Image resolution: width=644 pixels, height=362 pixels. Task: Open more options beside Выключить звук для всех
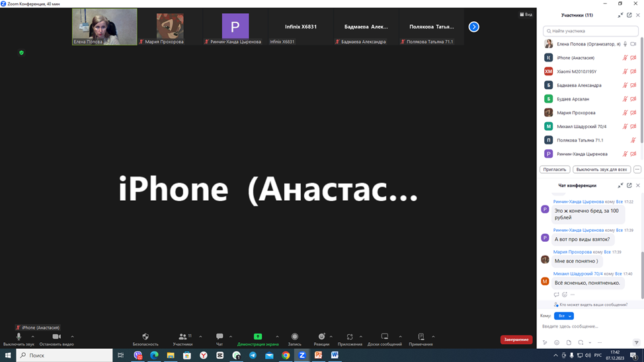coord(637,170)
